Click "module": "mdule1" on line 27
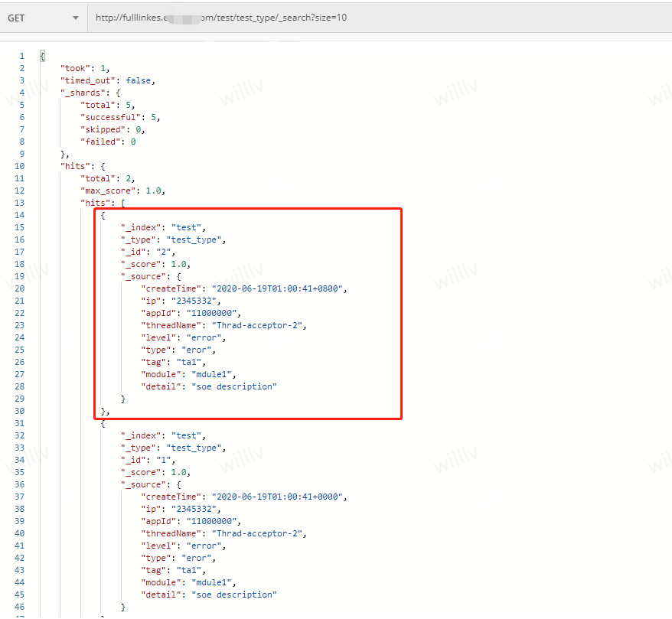This screenshot has height=619, width=672. [x=188, y=374]
